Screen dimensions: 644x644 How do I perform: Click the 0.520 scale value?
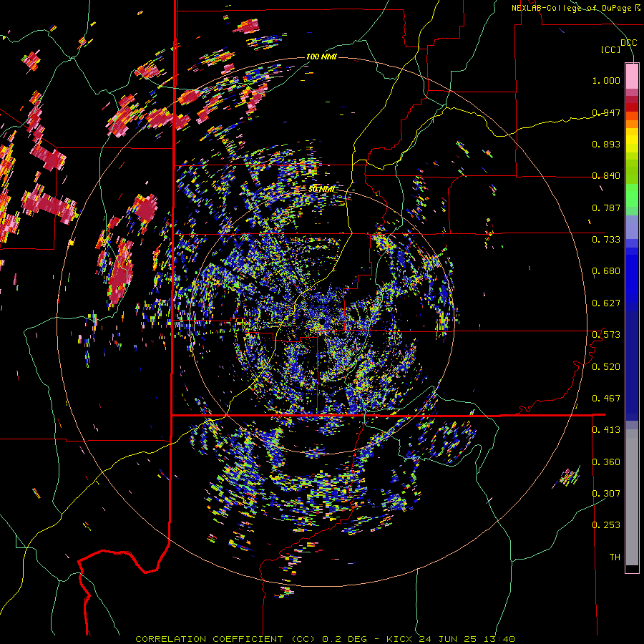(606, 367)
